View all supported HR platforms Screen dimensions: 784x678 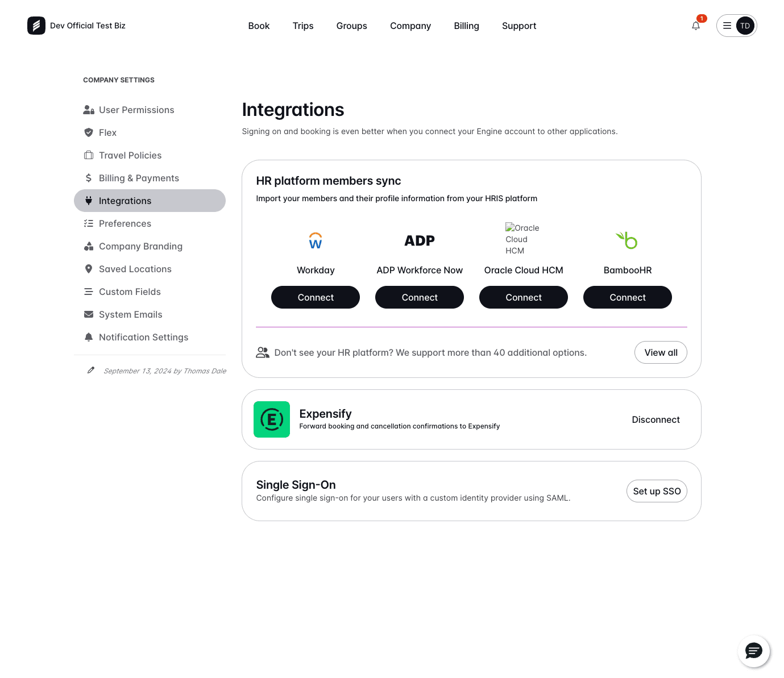click(661, 352)
